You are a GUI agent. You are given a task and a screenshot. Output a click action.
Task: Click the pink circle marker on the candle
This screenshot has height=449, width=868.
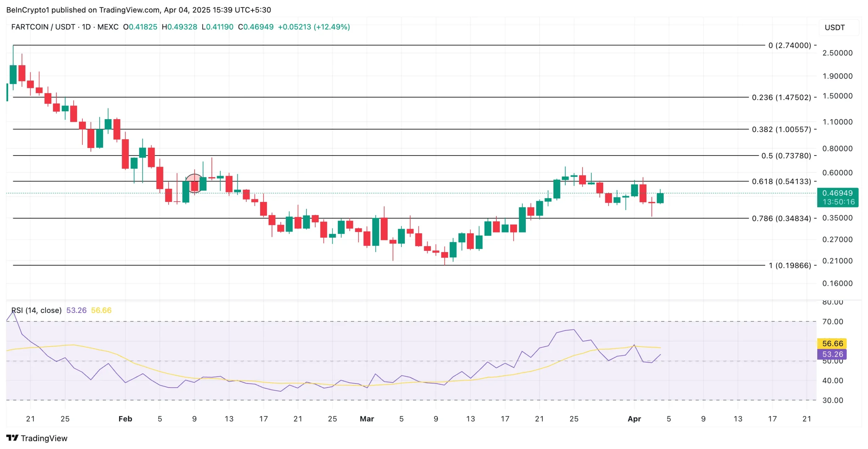(x=194, y=183)
